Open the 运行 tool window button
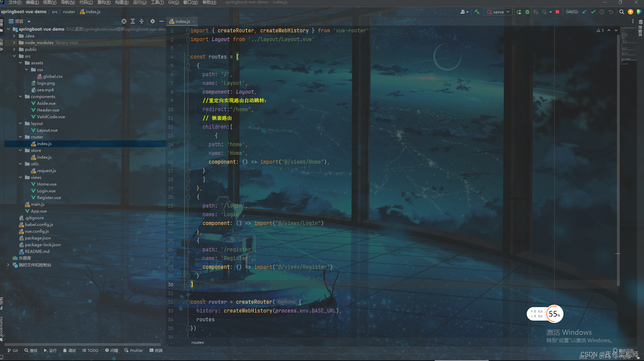The image size is (644, 361). click(50, 351)
